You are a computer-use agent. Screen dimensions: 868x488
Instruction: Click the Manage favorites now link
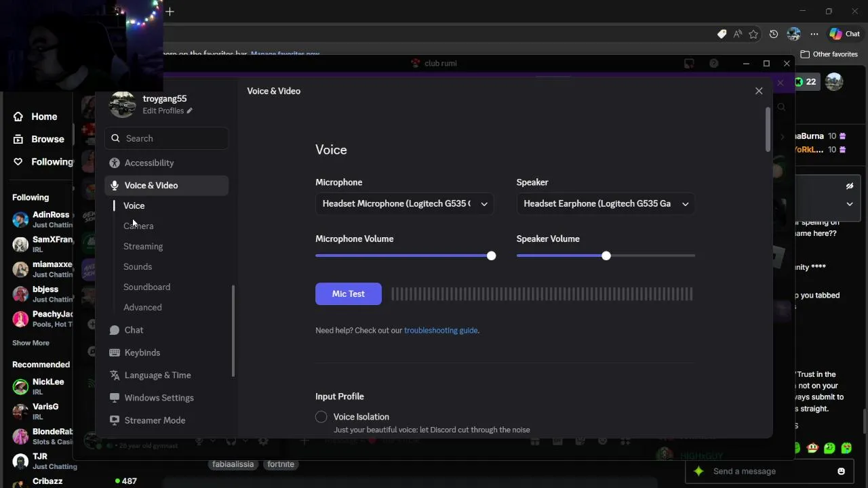(x=285, y=54)
